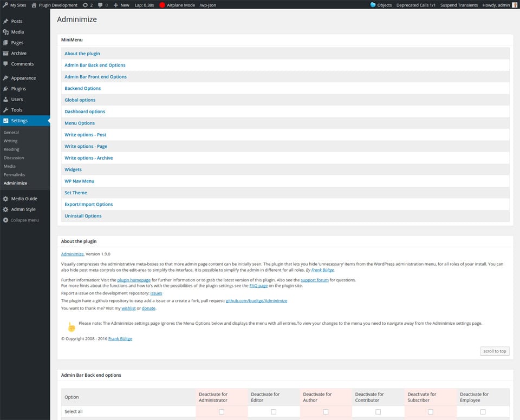
Task: Open Discussion settings submenu item
Action: tap(14, 158)
